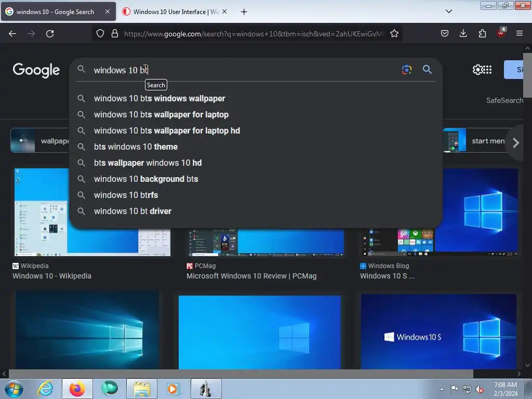Pick 'windows 10 btrfs' suggestion
Screen dimensions: 532x399
256,195
